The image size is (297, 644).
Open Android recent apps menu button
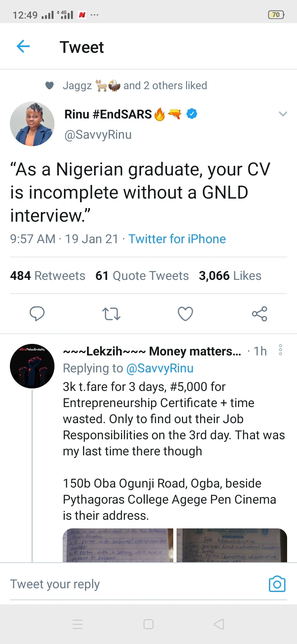click(78, 624)
